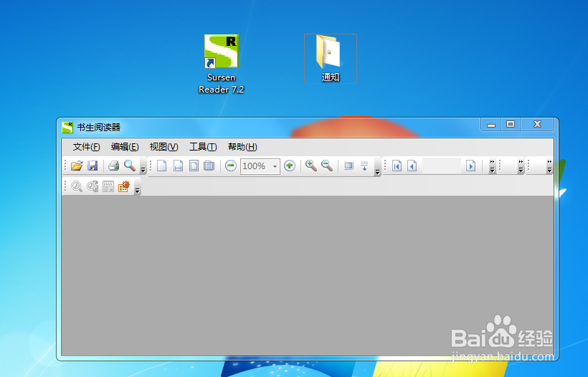Open the 编辑(E) menu
The width and height of the screenshot is (588, 377).
[x=125, y=147]
